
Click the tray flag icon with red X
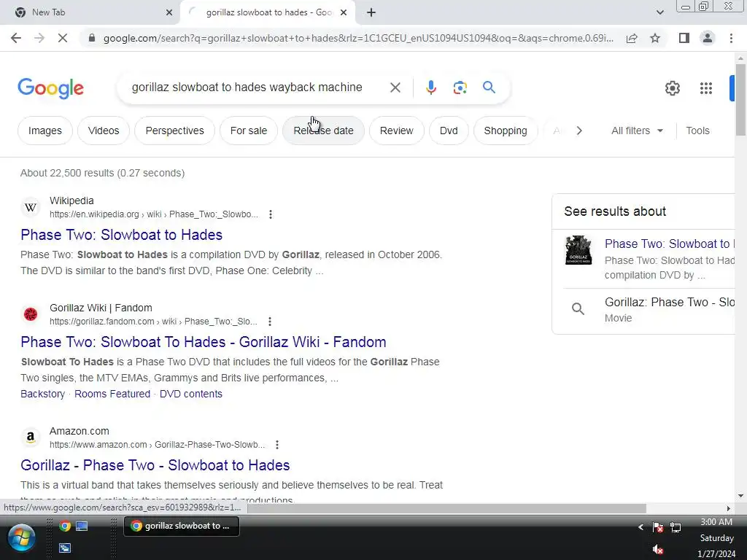point(658,527)
